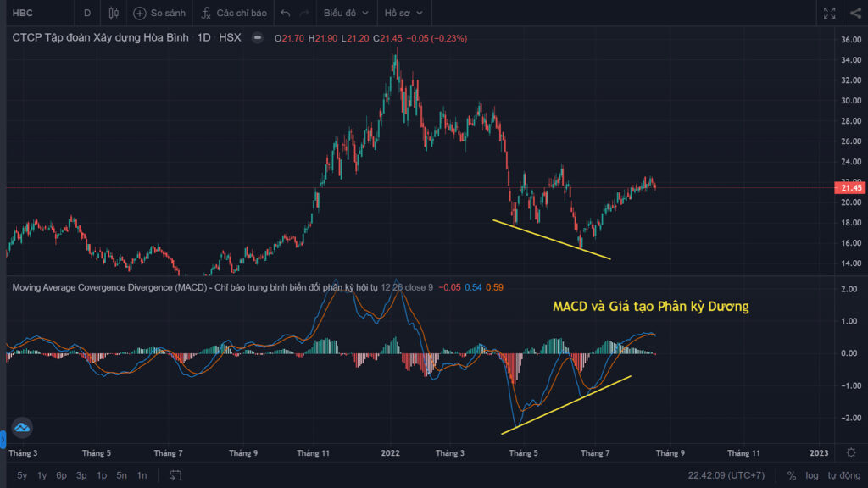The height and width of the screenshot is (488, 868).
Task: Undo the last chart action
Action: [x=285, y=13]
